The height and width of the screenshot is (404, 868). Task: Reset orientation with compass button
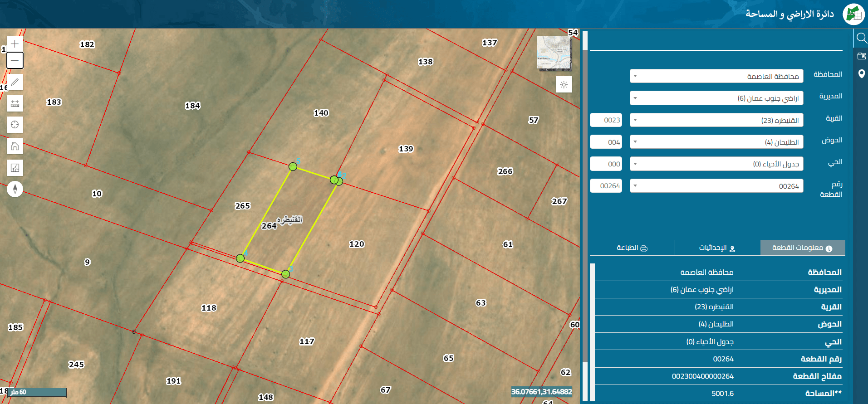(x=15, y=189)
